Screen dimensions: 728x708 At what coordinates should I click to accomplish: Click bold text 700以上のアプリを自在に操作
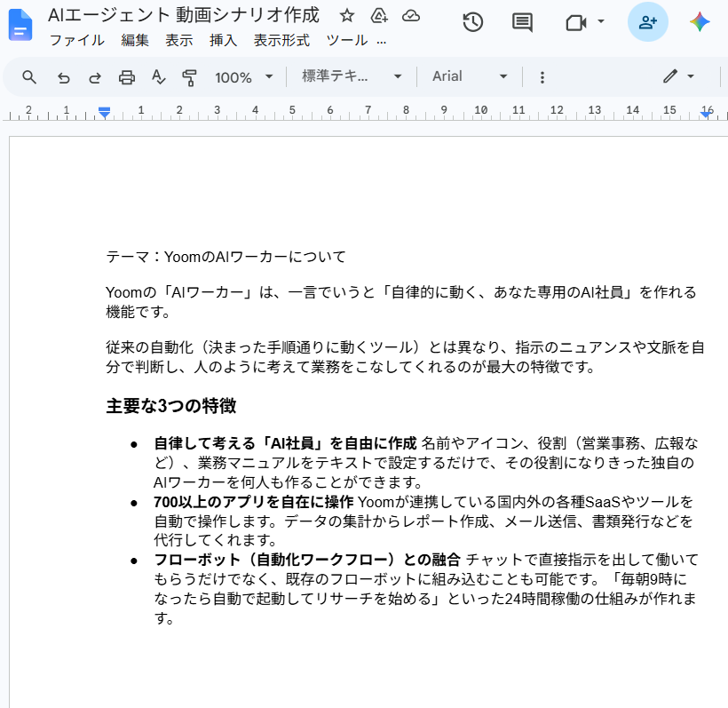pyautogui.click(x=254, y=502)
